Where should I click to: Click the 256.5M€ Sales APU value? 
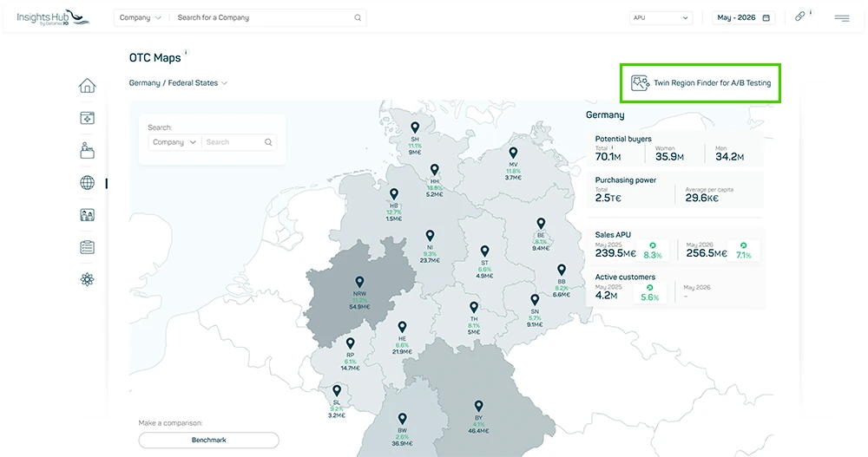(x=707, y=253)
